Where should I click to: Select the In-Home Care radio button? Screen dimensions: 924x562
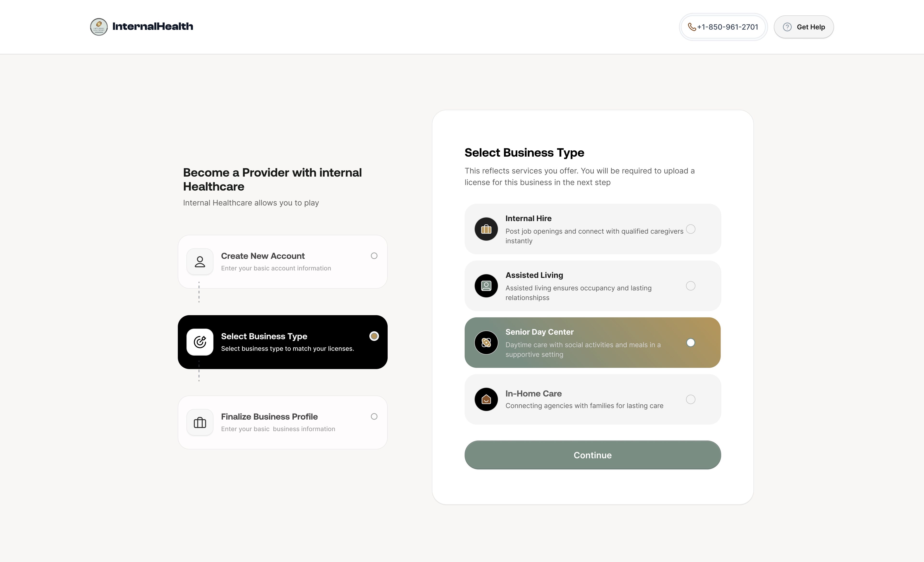tap(691, 399)
